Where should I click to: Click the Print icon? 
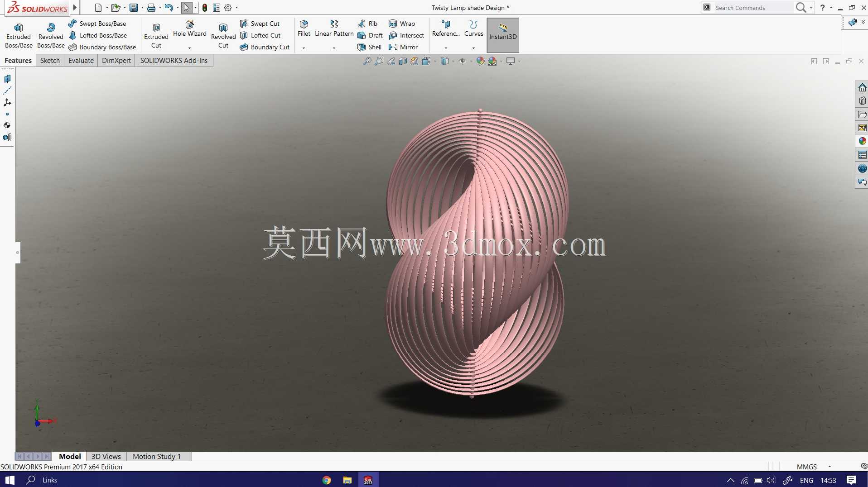pos(151,8)
